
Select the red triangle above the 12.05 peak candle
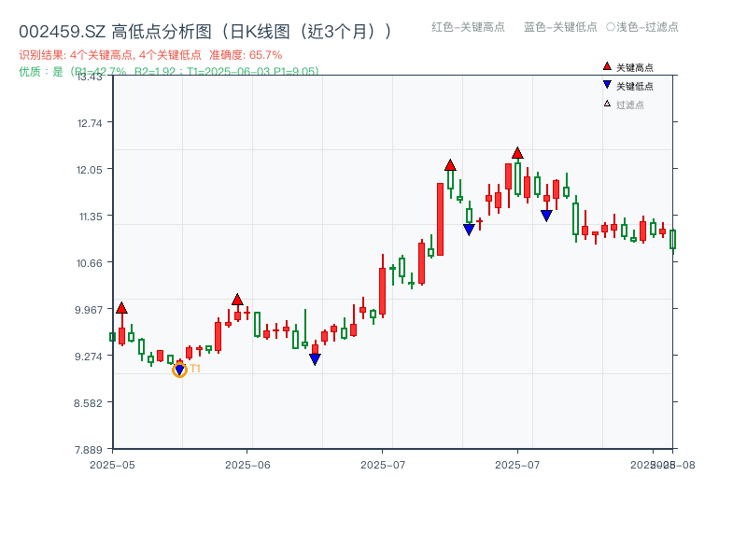(x=450, y=164)
